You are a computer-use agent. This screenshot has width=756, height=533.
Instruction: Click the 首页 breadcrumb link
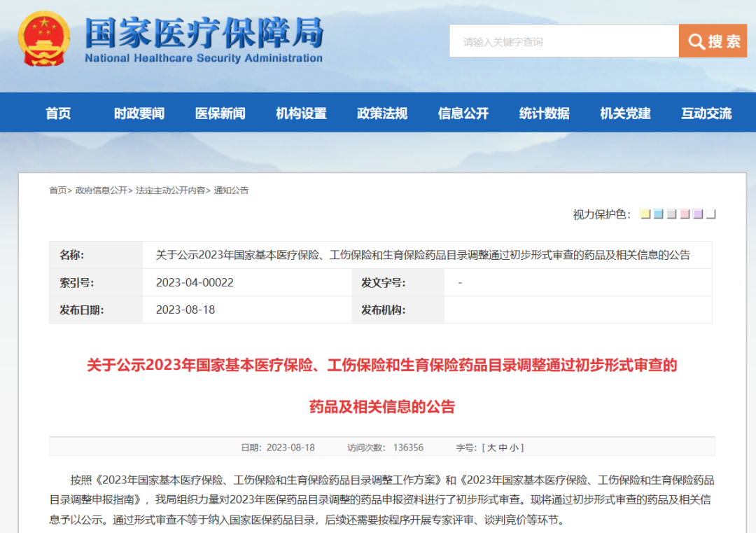(x=57, y=191)
